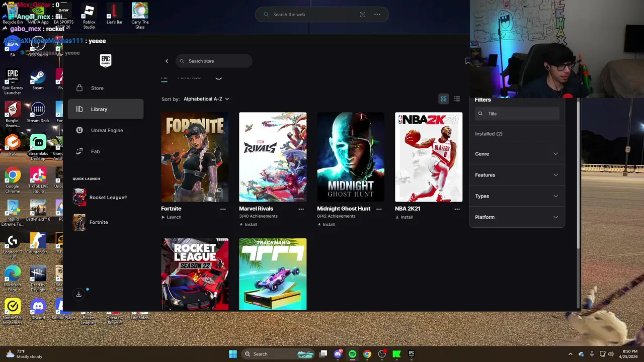This screenshot has height=362, width=644.
Task: Open the Rocket League Season 22 tile
Action: [x=195, y=274]
